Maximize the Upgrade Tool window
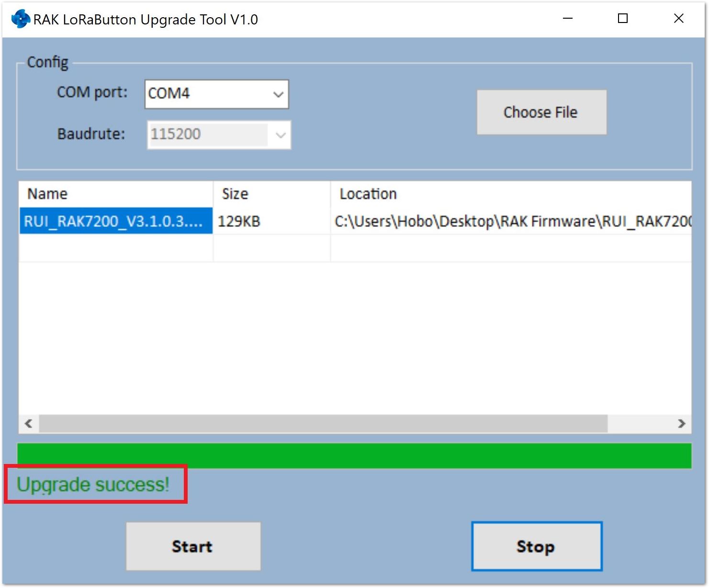This screenshot has width=709, height=588. 623,19
